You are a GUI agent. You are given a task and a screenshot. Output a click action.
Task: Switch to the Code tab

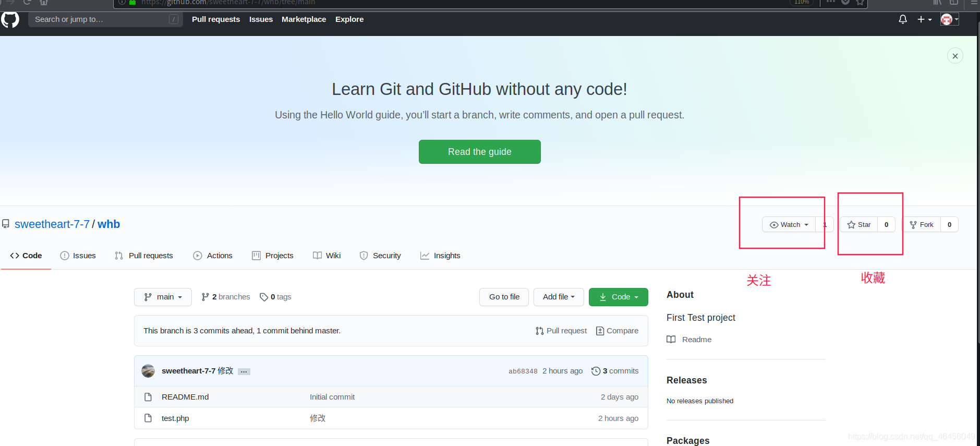[26, 256]
